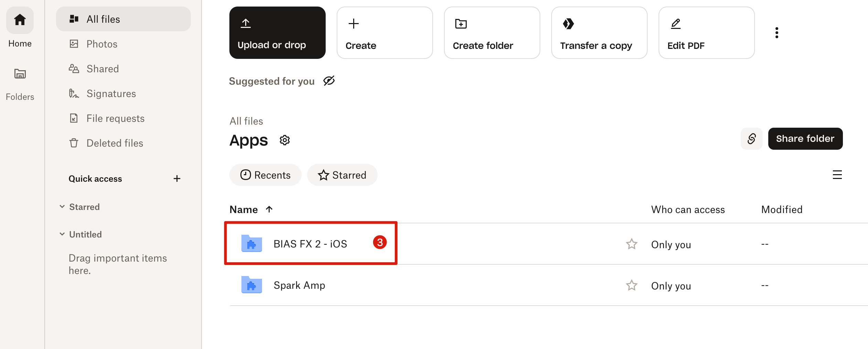Filter by Starred files
The height and width of the screenshot is (349, 868).
click(342, 175)
